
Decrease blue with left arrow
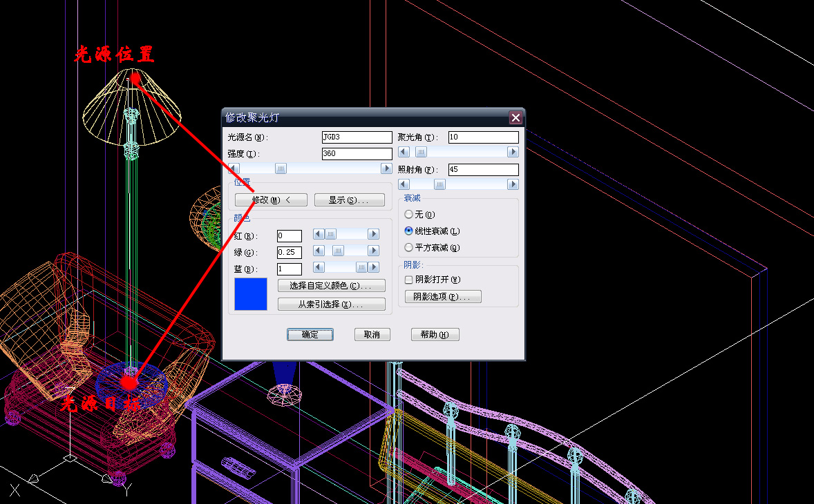tap(319, 267)
